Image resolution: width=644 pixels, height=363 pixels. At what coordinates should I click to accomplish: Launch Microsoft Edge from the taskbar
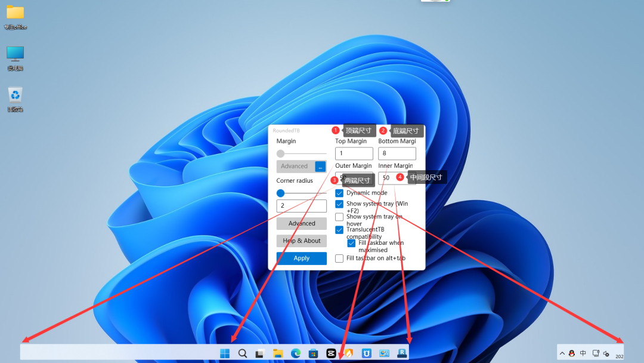point(296,353)
